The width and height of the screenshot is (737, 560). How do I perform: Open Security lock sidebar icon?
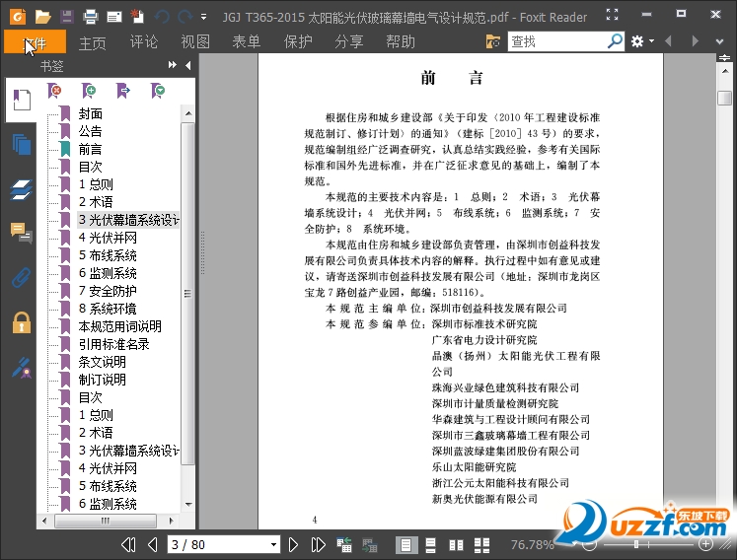tap(22, 322)
